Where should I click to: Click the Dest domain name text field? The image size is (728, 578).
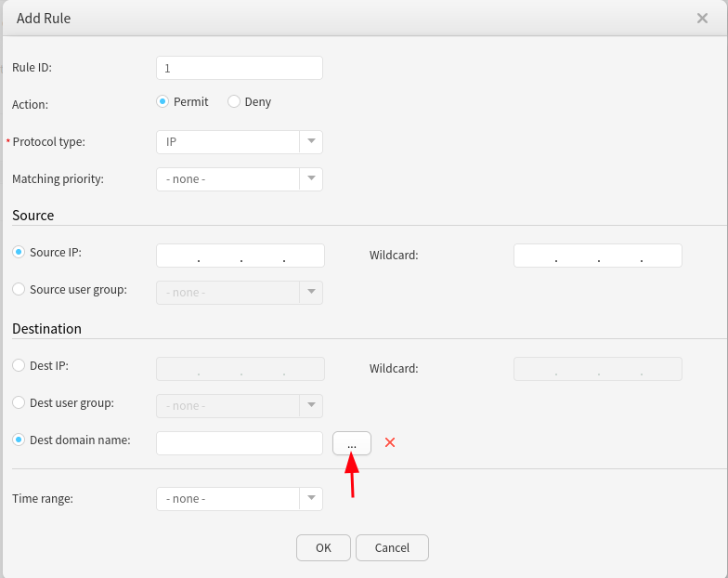tap(239, 443)
